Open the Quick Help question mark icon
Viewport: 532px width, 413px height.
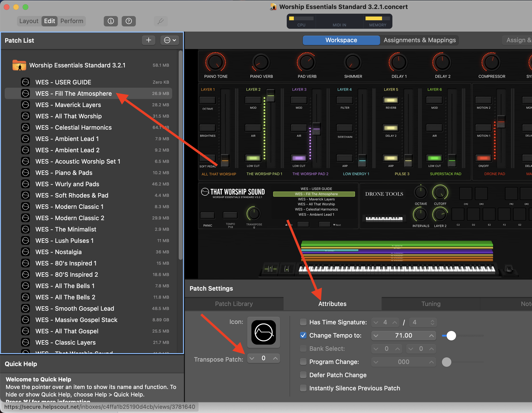click(129, 21)
